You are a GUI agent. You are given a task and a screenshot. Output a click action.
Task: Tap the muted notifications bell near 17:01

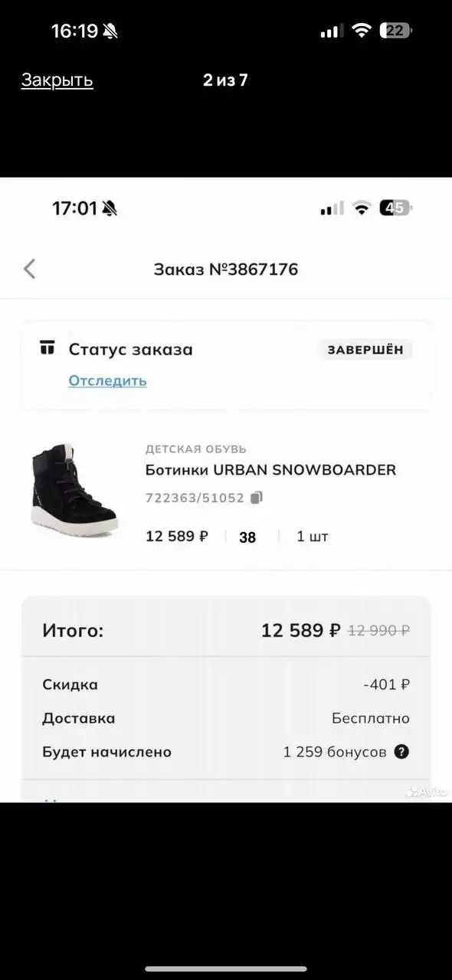pos(108,207)
